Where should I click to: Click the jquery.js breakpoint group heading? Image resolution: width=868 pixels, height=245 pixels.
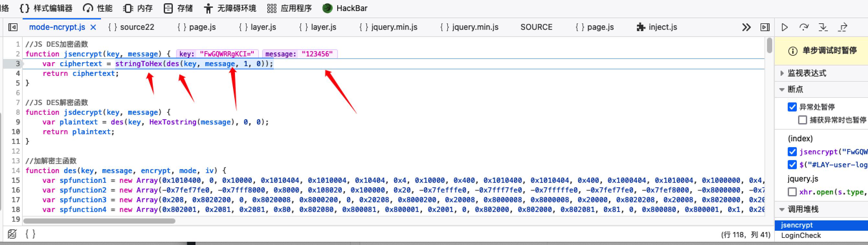(803, 179)
